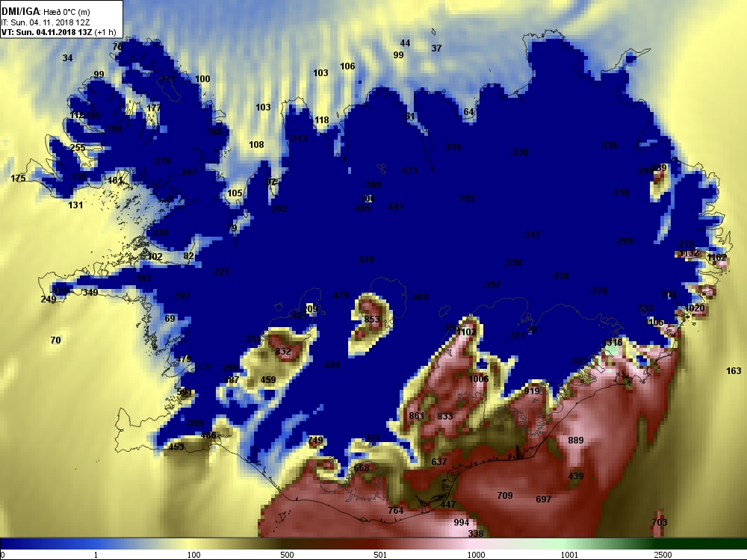This screenshot has width=747, height=560.
Task: Click map value -316 on the map
Action: tap(620, 193)
